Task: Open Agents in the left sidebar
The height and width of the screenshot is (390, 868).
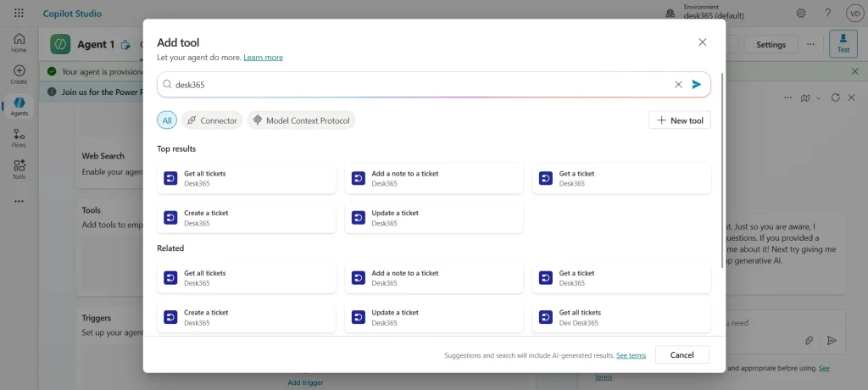Action: 19,106
